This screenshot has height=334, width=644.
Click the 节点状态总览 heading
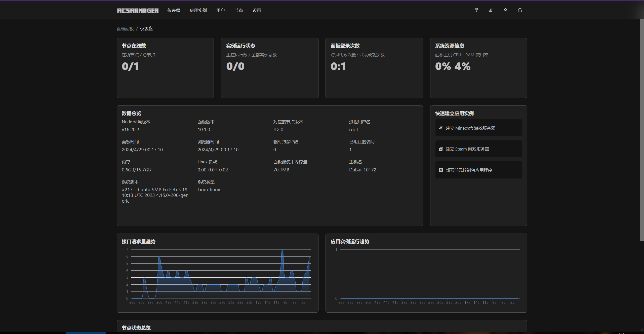tap(136, 328)
